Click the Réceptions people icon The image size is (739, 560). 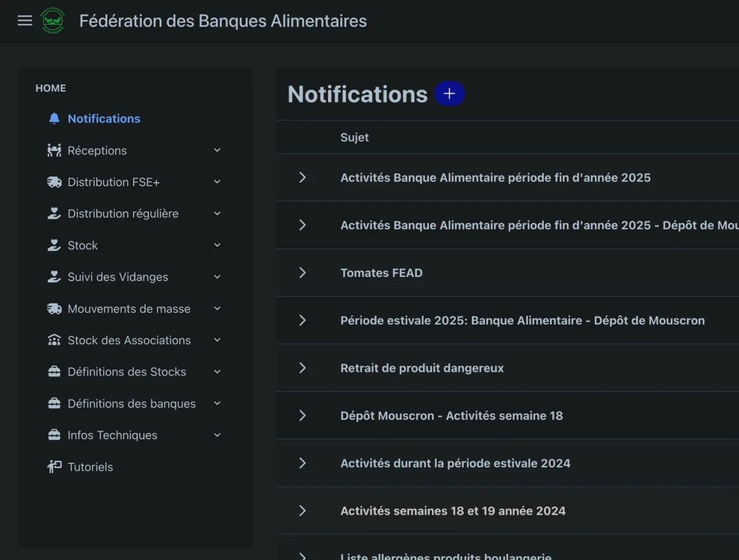click(54, 151)
